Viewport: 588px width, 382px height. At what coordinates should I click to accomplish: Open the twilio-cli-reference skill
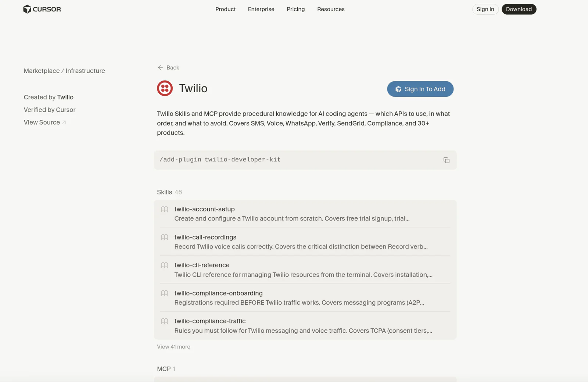(305, 270)
